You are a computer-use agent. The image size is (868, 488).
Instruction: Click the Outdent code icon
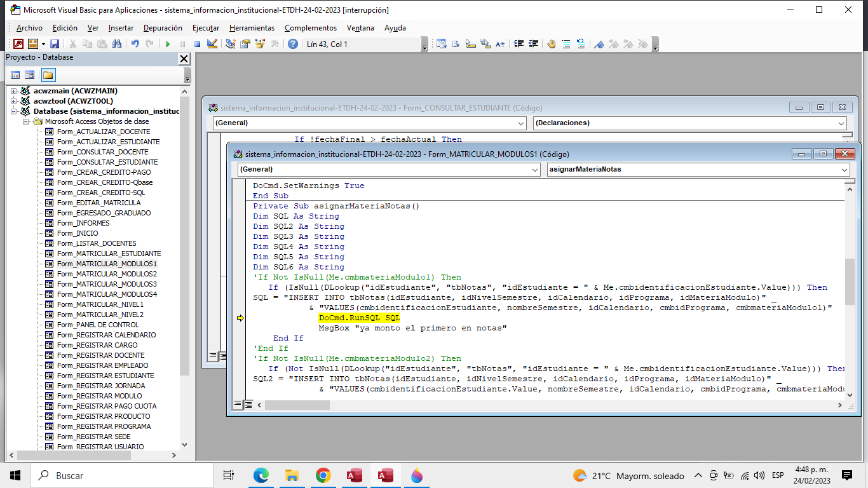coord(533,44)
